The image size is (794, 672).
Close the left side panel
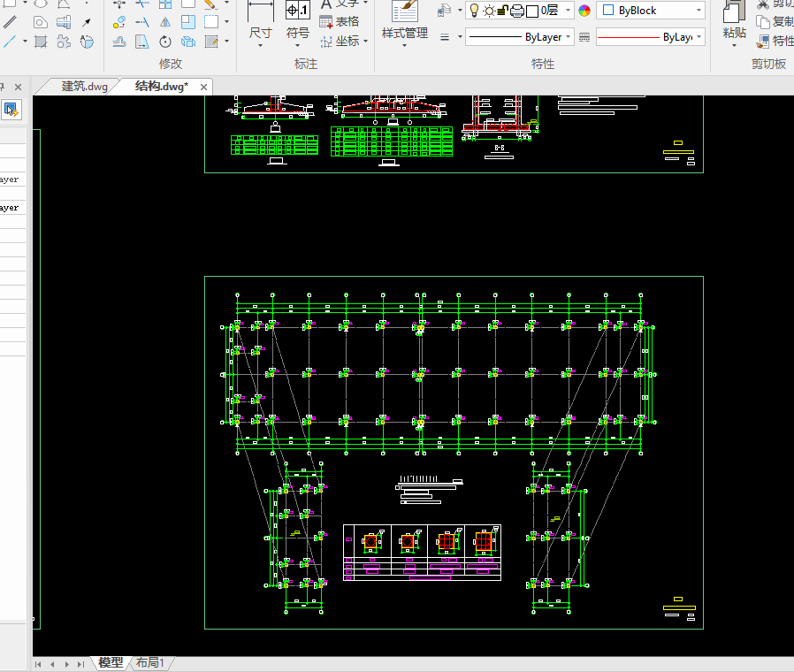point(19,88)
